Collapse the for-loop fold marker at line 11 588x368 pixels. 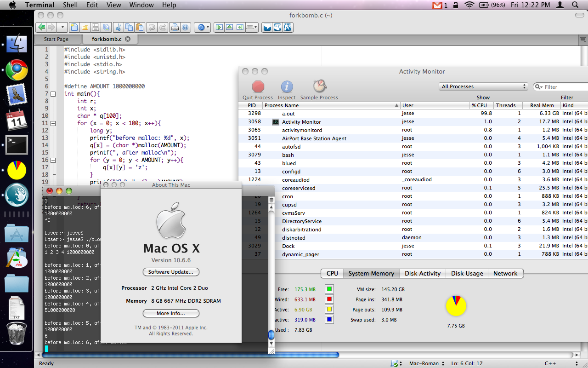[x=53, y=123]
